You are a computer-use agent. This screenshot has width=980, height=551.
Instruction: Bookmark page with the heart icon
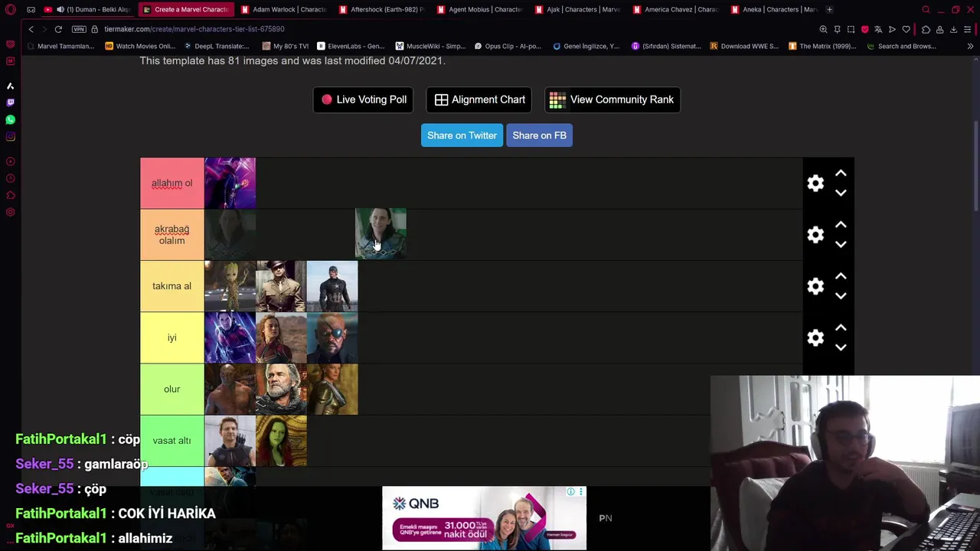tap(906, 29)
